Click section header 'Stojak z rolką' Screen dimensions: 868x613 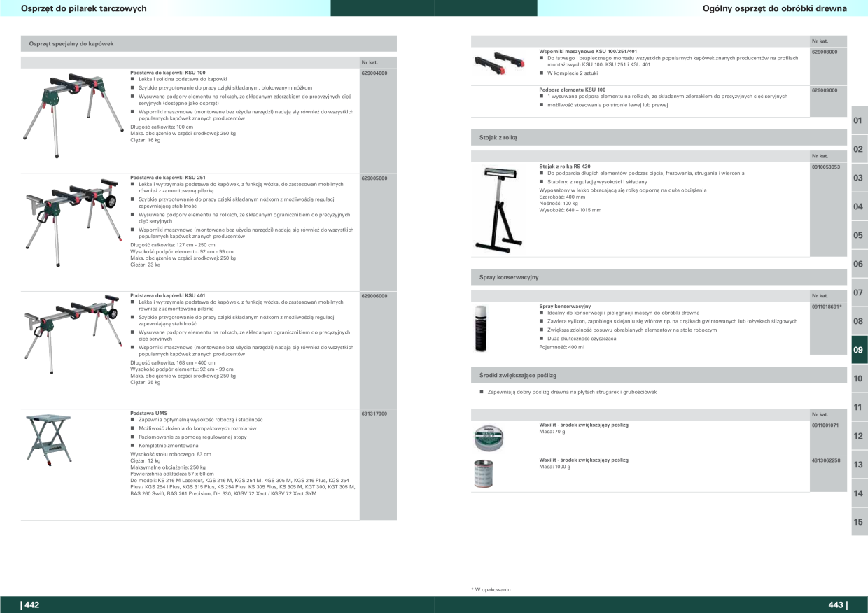(x=659, y=138)
